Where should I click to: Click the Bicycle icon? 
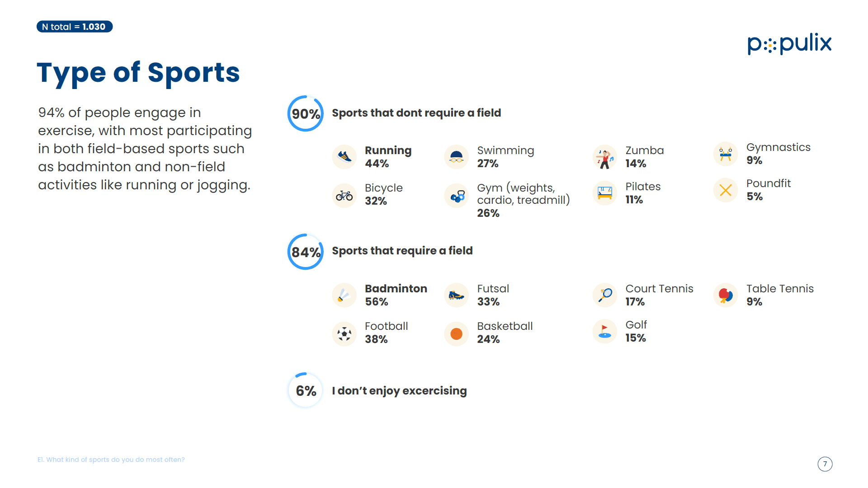tap(344, 196)
